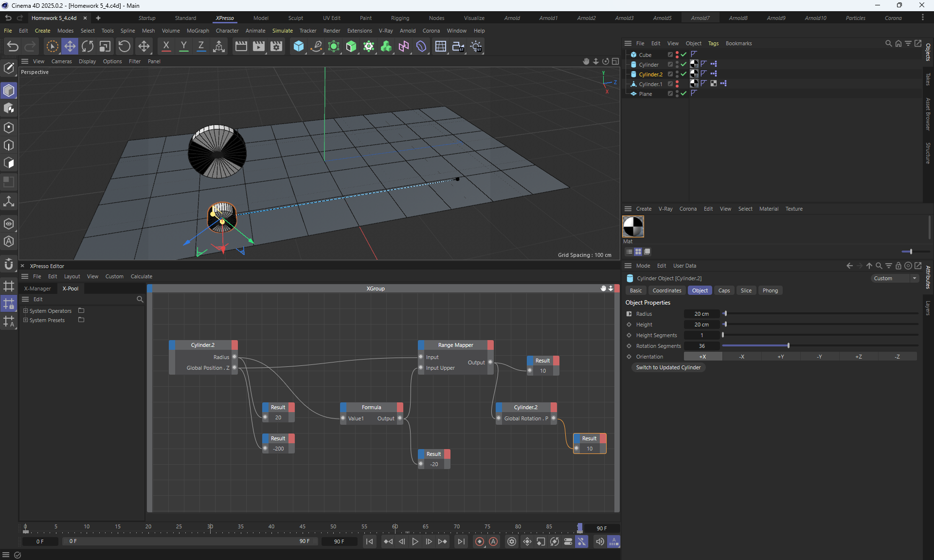Click the XPresso tag on Cylinder.2

(x=714, y=74)
